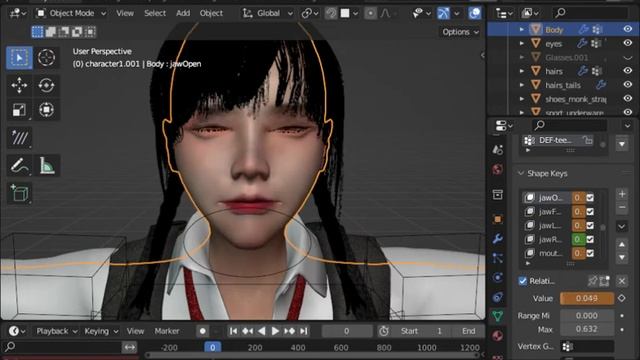Click the add shape key plus button
Image resolution: width=640 pixels, height=360 pixels.
coord(622,194)
